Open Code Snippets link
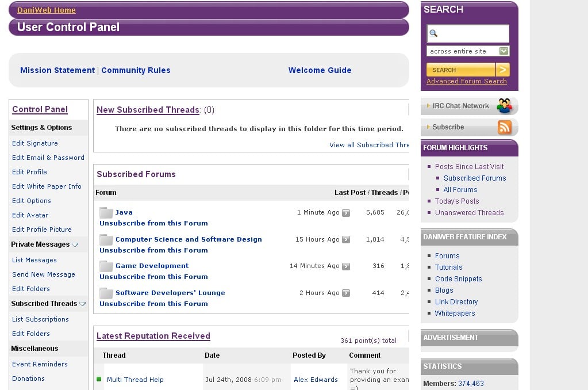 [458, 279]
